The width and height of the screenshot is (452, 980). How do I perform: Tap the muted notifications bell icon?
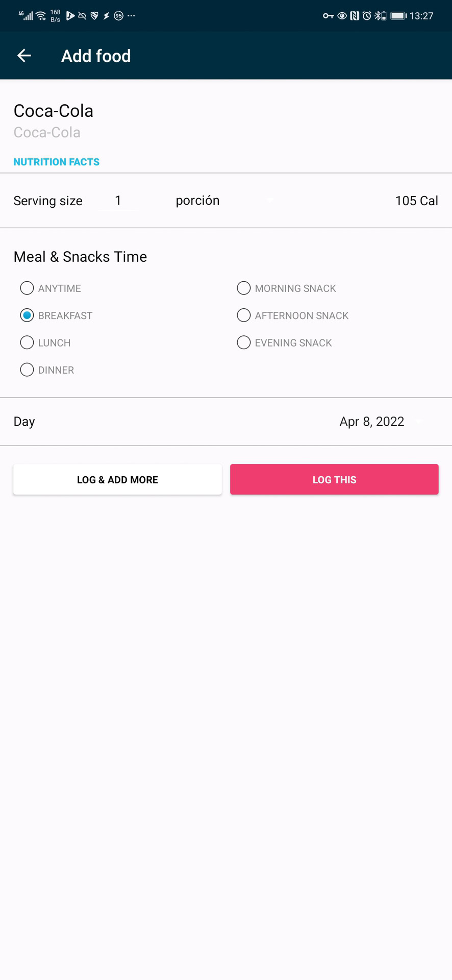pyautogui.click(x=82, y=16)
